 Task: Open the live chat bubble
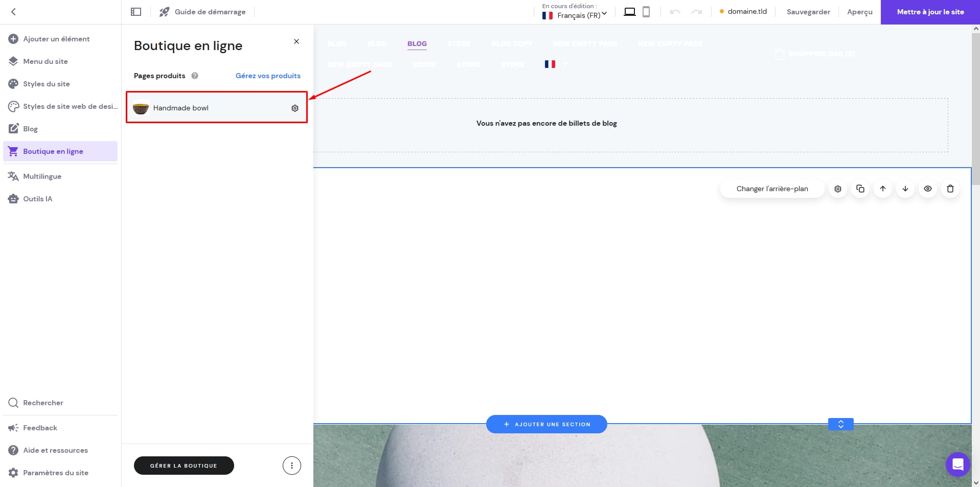pyautogui.click(x=958, y=465)
